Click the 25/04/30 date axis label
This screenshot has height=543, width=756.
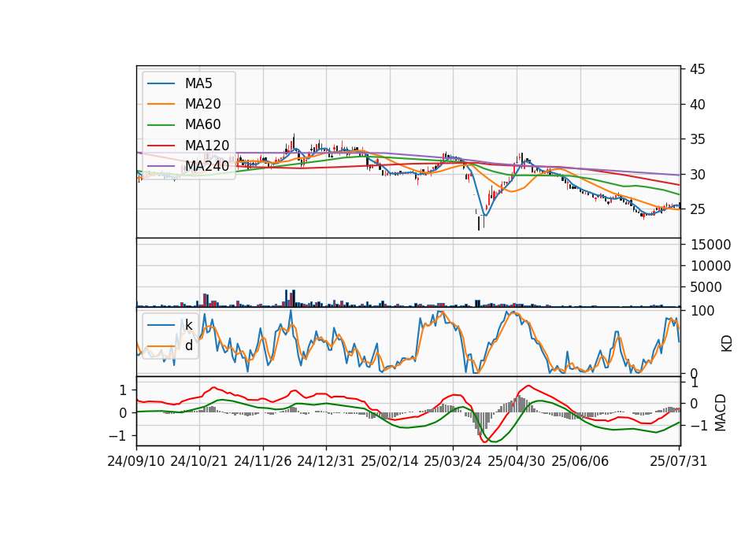(517, 461)
